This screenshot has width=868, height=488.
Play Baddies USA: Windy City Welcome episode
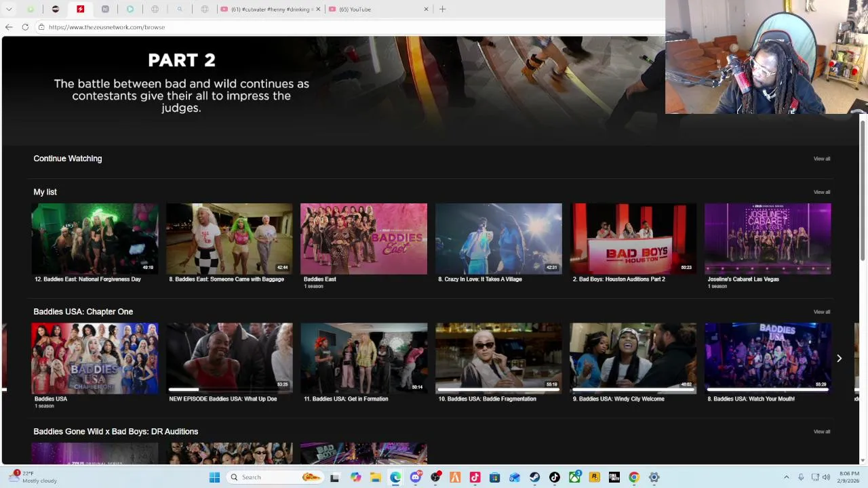[633, 359]
